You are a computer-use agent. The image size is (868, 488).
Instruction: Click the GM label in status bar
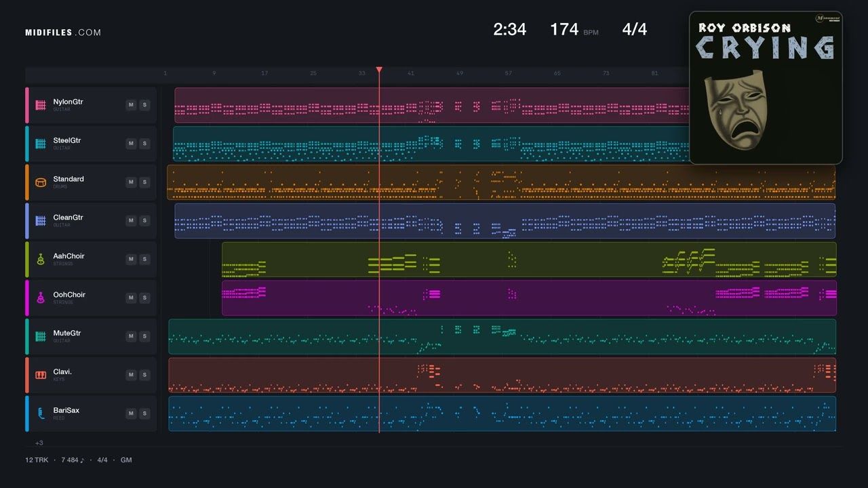pyautogui.click(x=126, y=460)
